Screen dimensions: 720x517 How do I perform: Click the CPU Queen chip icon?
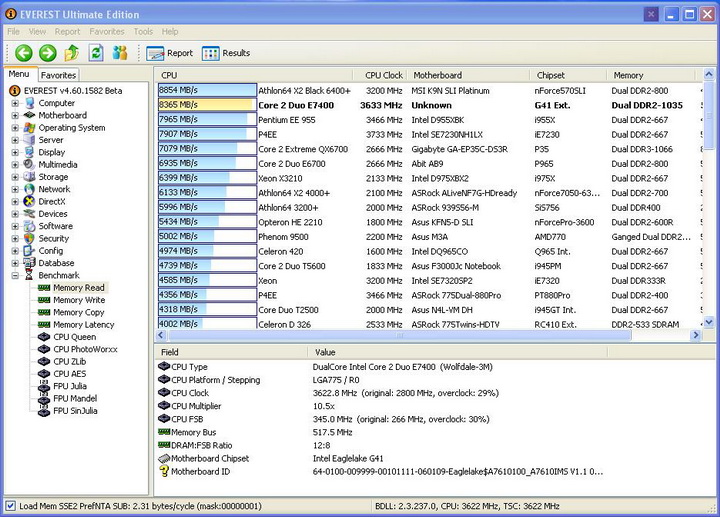tap(44, 337)
